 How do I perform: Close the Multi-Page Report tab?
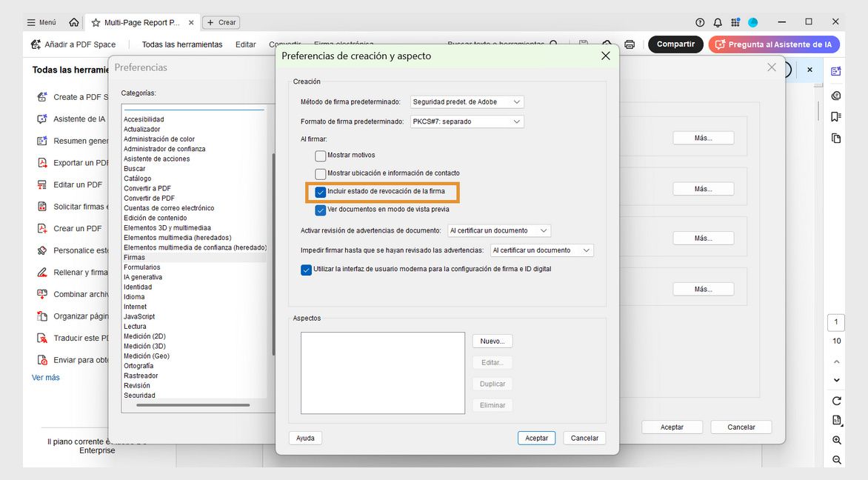point(191,23)
